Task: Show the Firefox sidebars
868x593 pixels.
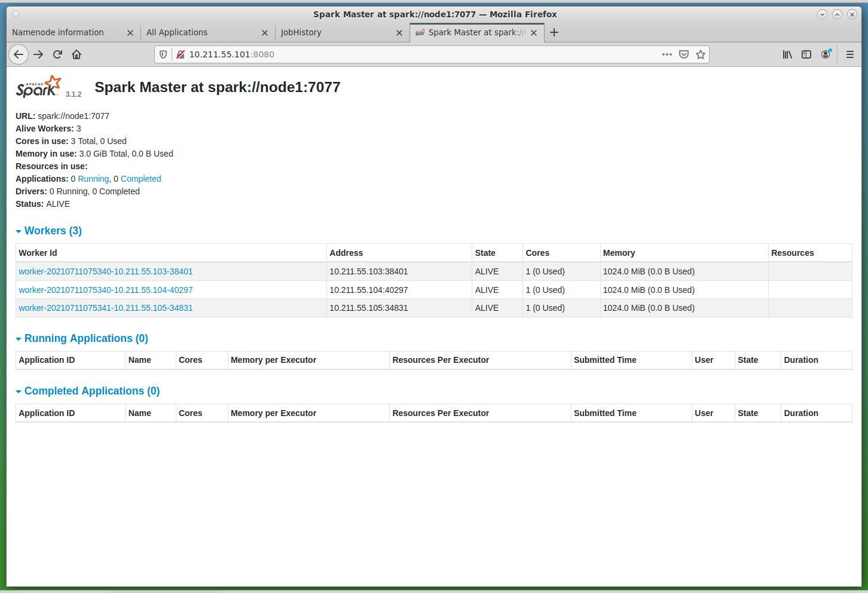Action: click(x=806, y=54)
